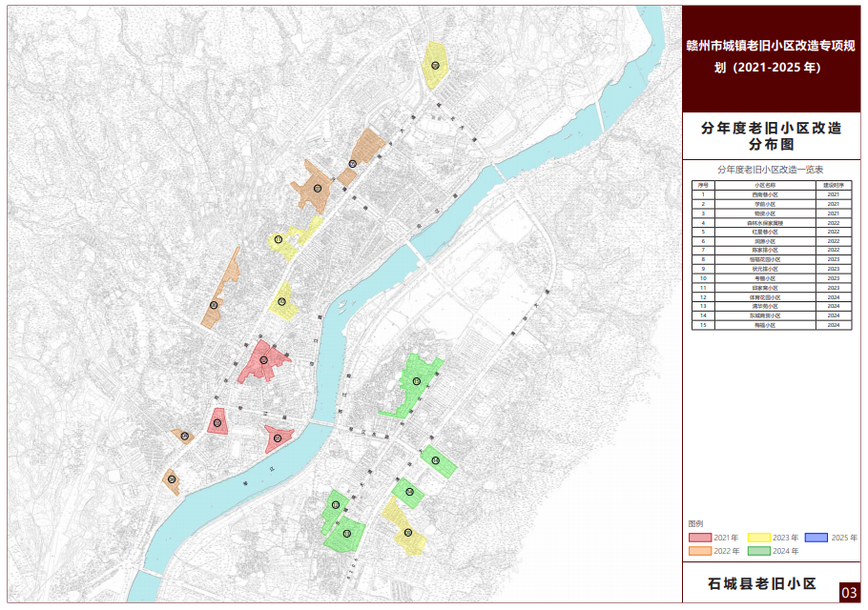Click the 2021 year cell in row 1
Image resolution: width=868 pixels, height=610 pixels.
(833, 194)
